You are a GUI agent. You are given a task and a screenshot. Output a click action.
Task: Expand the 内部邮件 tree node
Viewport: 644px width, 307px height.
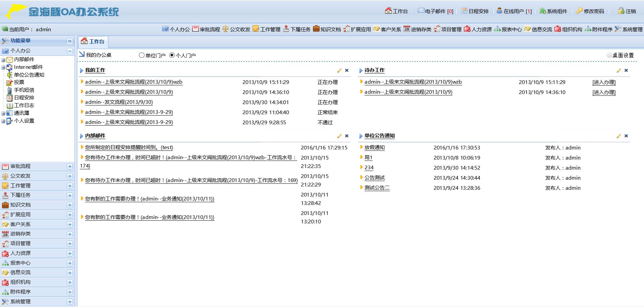pyautogui.click(x=3, y=60)
